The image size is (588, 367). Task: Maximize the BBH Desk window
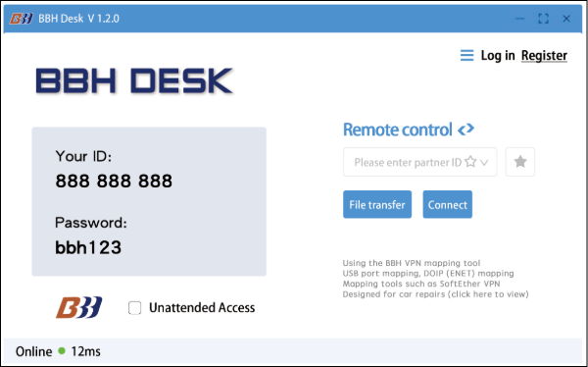click(543, 19)
